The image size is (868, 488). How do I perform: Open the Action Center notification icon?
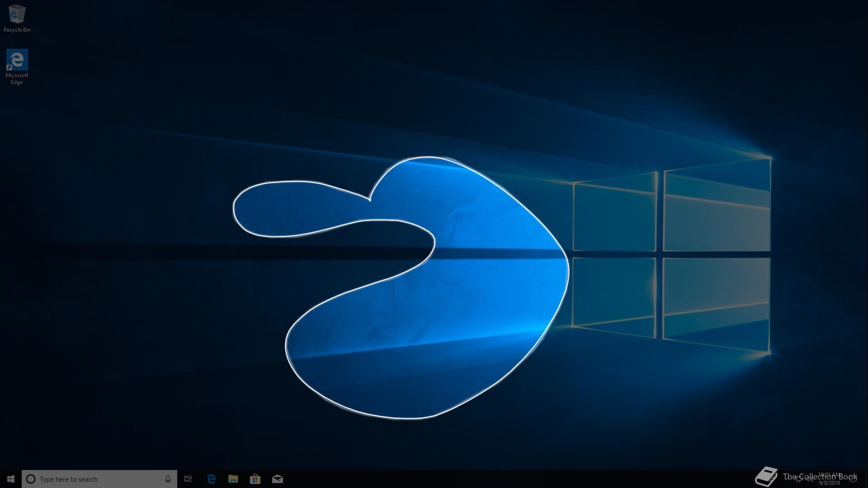point(853,479)
